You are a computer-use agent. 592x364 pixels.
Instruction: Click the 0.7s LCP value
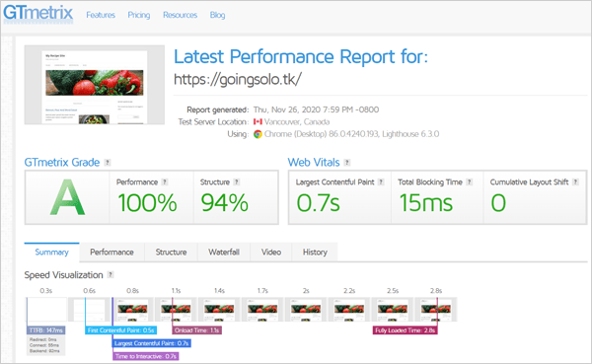coord(319,203)
